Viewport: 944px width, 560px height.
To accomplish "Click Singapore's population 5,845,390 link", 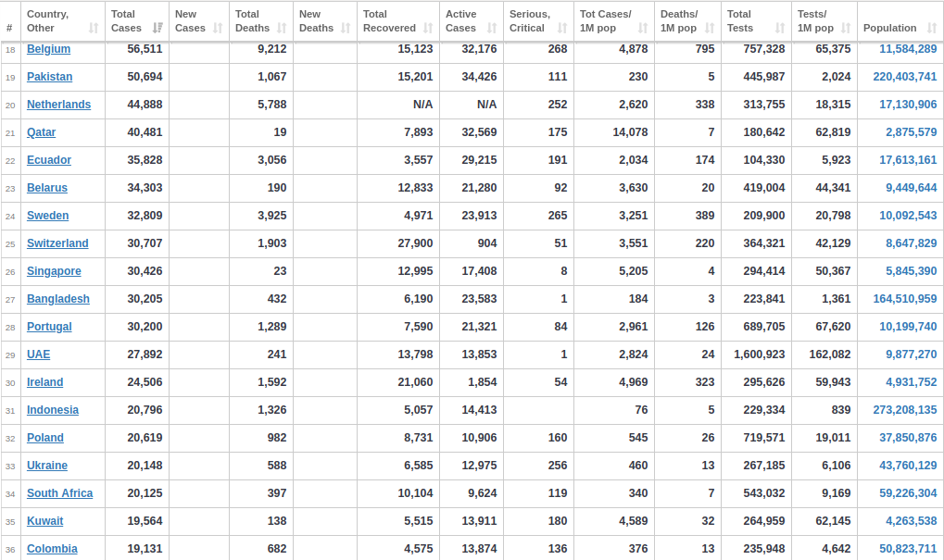I will 911,271.
